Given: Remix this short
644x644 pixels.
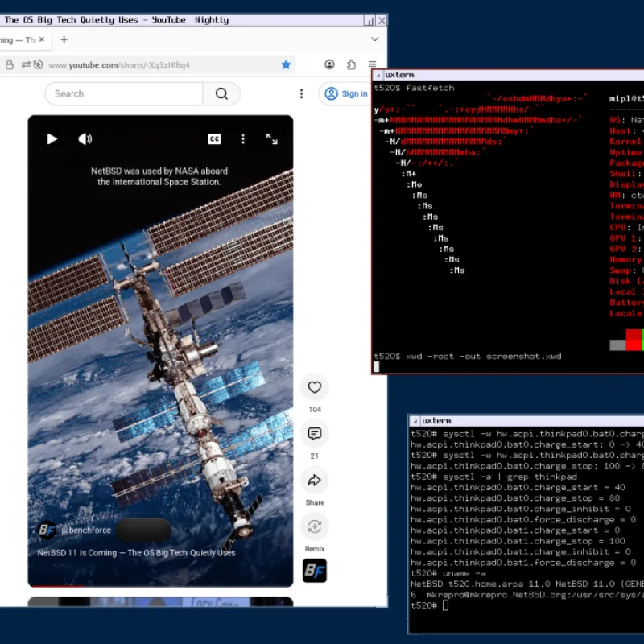Looking at the screenshot, I should 315,526.
